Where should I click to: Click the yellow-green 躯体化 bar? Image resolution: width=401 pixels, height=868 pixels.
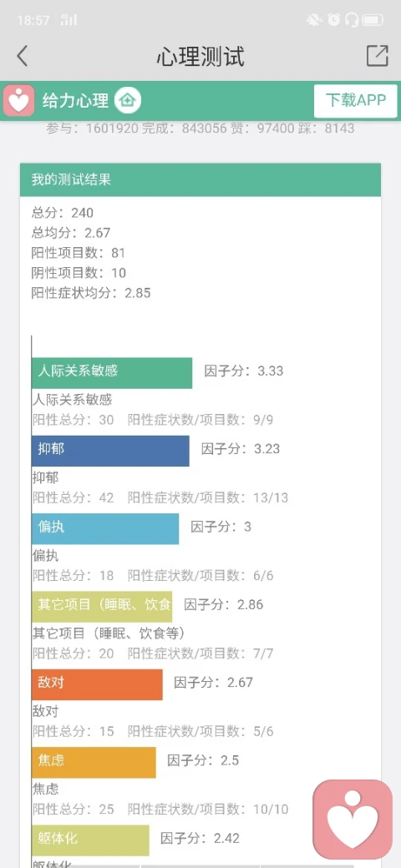click(x=90, y=840)
